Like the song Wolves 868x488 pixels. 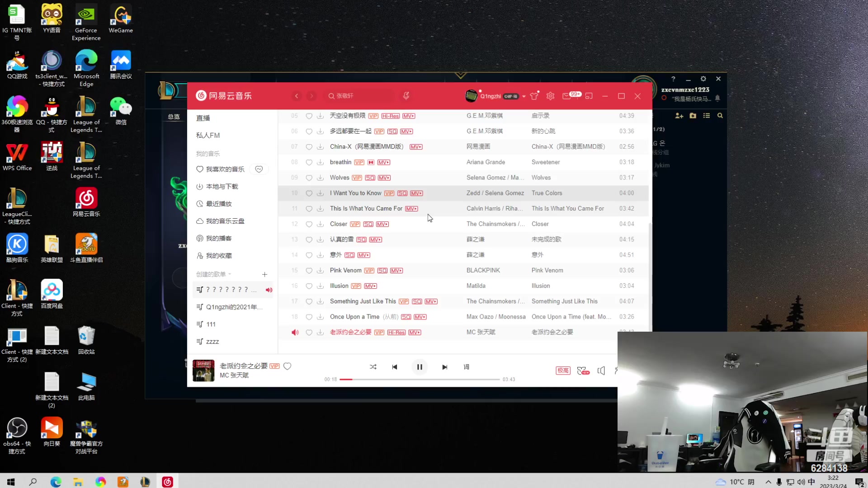click(309, 178)
